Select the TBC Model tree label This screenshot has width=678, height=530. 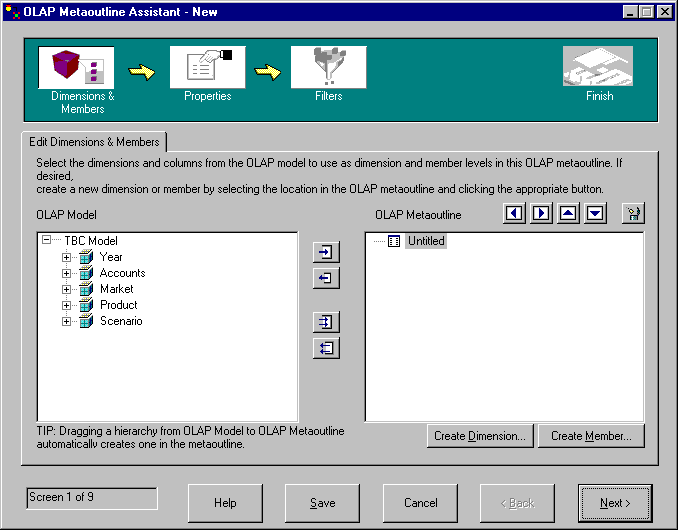91,241
